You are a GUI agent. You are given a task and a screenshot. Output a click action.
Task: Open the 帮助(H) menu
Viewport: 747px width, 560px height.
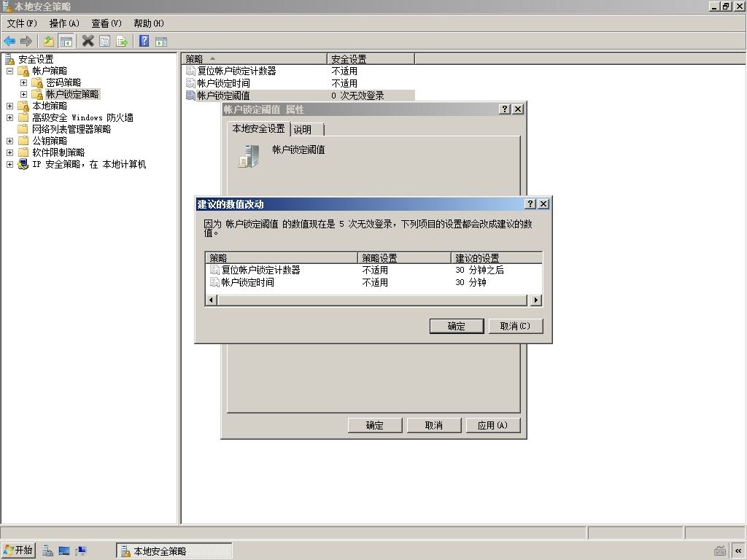(149, 23)
